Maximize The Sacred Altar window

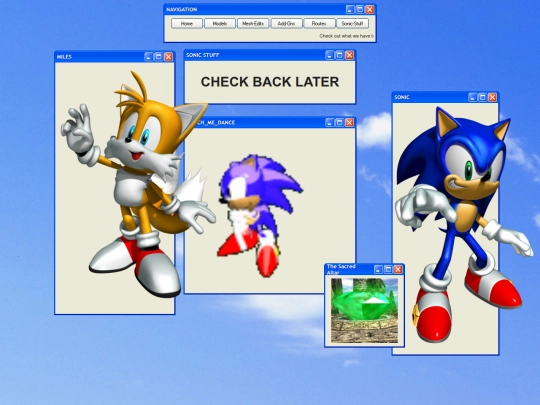tap(388, 269)
